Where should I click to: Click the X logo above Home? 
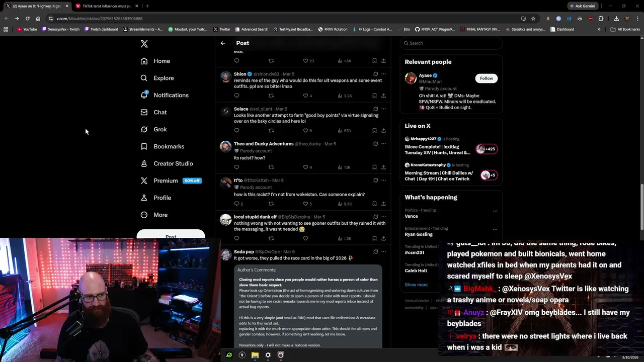pyautogui.click(x=144, y=44)
